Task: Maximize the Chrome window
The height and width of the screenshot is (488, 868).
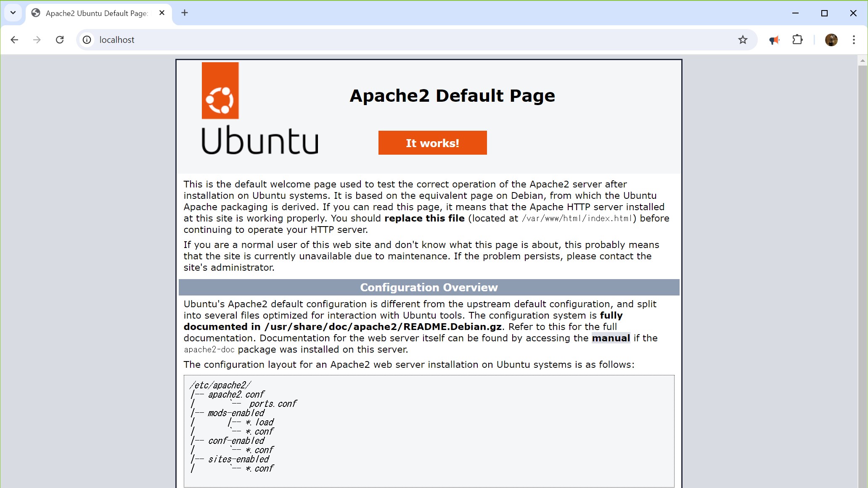Action: 824,13
